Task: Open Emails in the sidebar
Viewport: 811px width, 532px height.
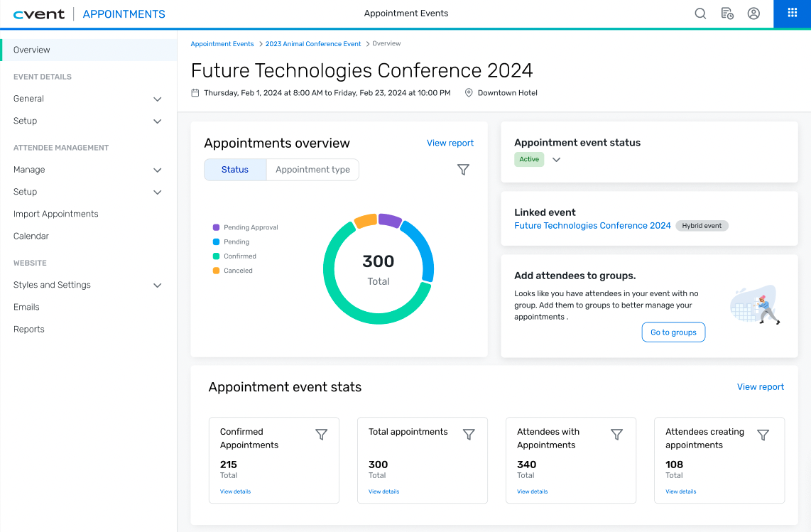Action: [26, 307]
